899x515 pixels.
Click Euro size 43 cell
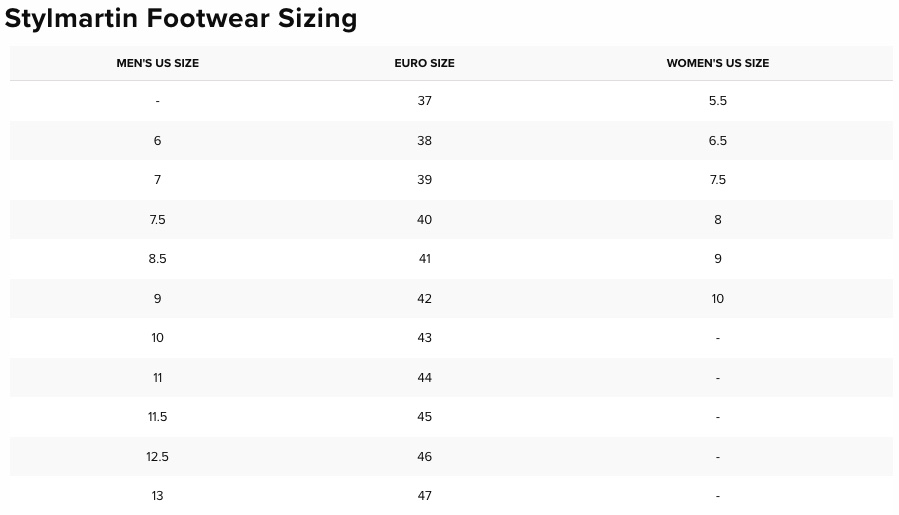(x=424, y=338)
